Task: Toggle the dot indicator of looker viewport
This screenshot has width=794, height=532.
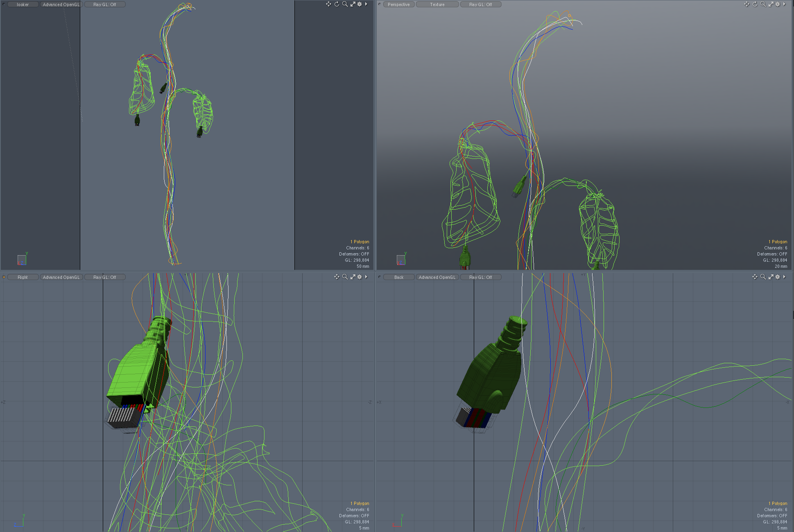Action: 4,5
